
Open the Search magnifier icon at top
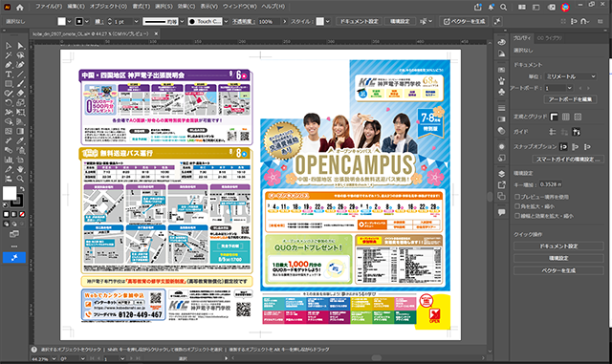point(504,7)
